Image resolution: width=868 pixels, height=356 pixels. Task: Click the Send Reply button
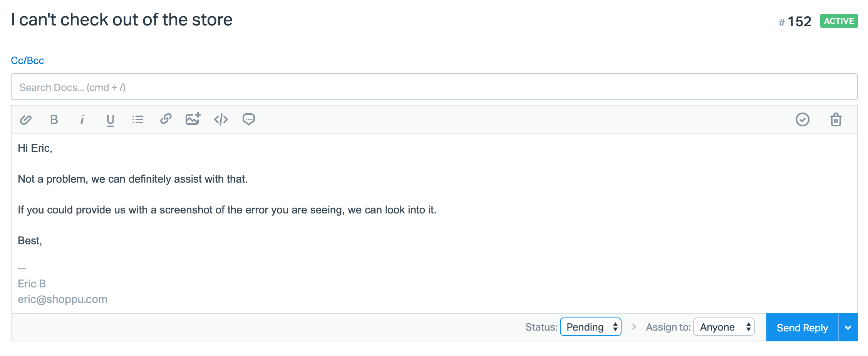pos(802,328)
